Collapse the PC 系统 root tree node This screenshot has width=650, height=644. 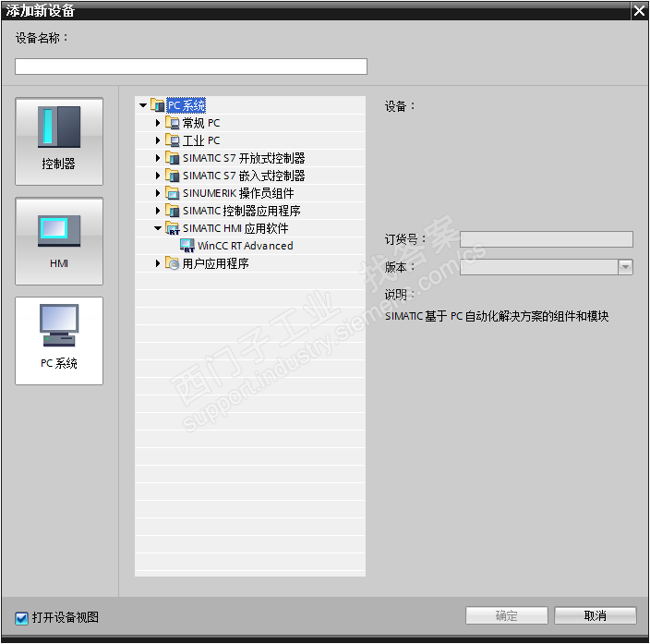(x=143, y=105)
